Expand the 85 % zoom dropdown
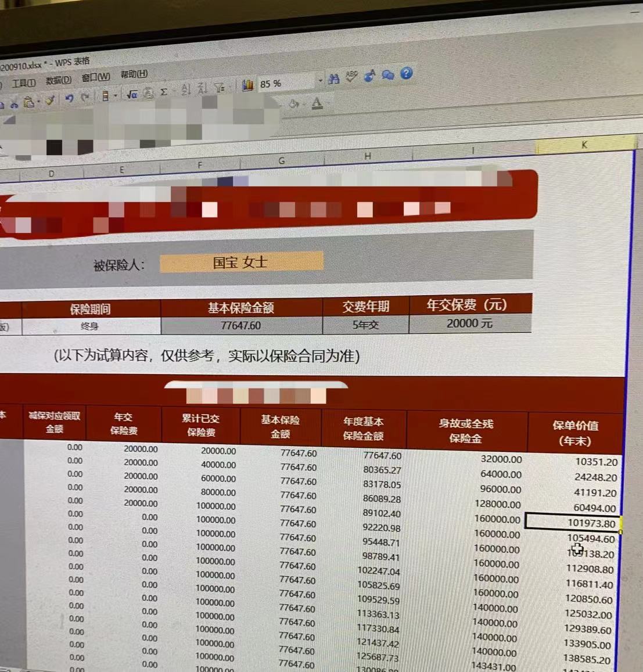 pyautogui.click(x=320, y=80)
